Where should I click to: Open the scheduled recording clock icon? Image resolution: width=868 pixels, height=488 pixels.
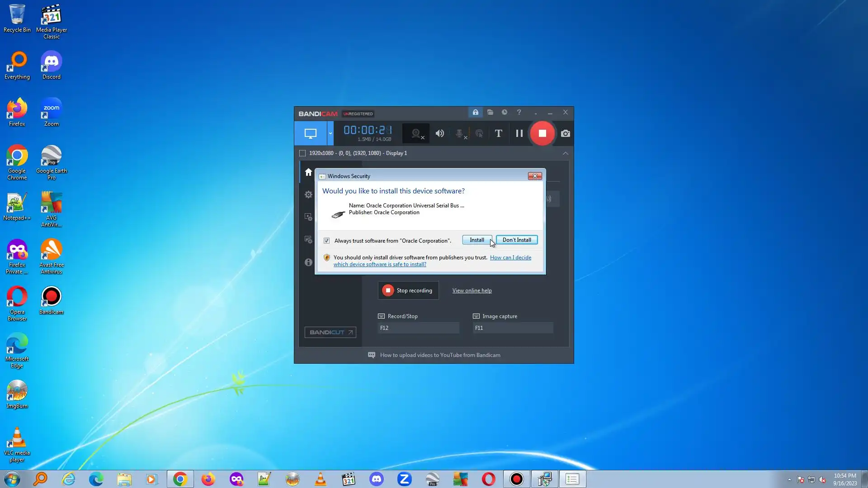point(505,112)
